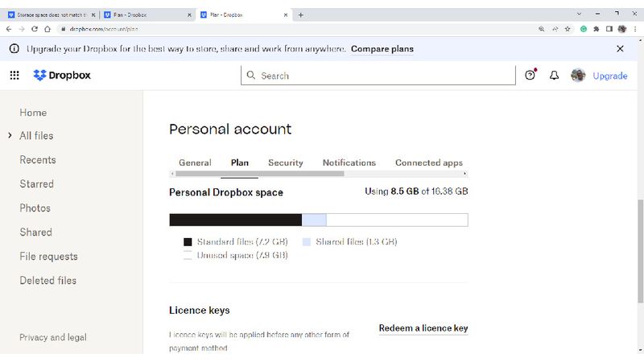Focus the Dropbox search field
The width and height of the screenshot is (644, 362).
pos(378,76)
